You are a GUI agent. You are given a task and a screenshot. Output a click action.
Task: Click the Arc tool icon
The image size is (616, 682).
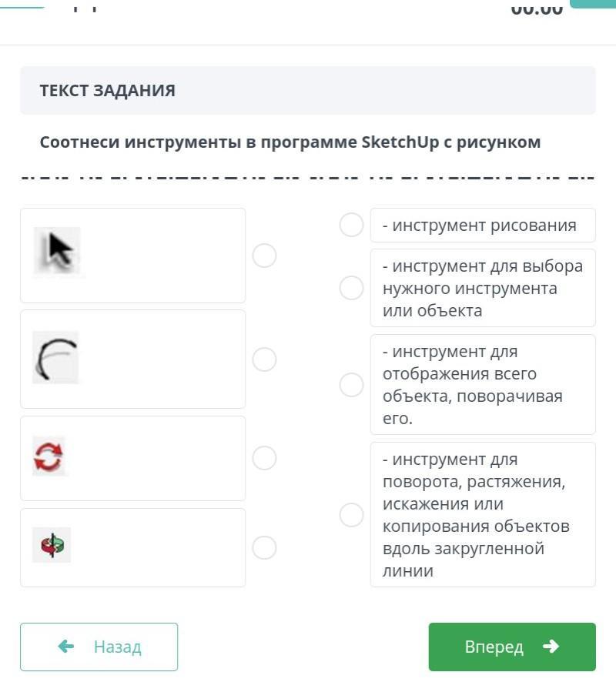(55, 358)
